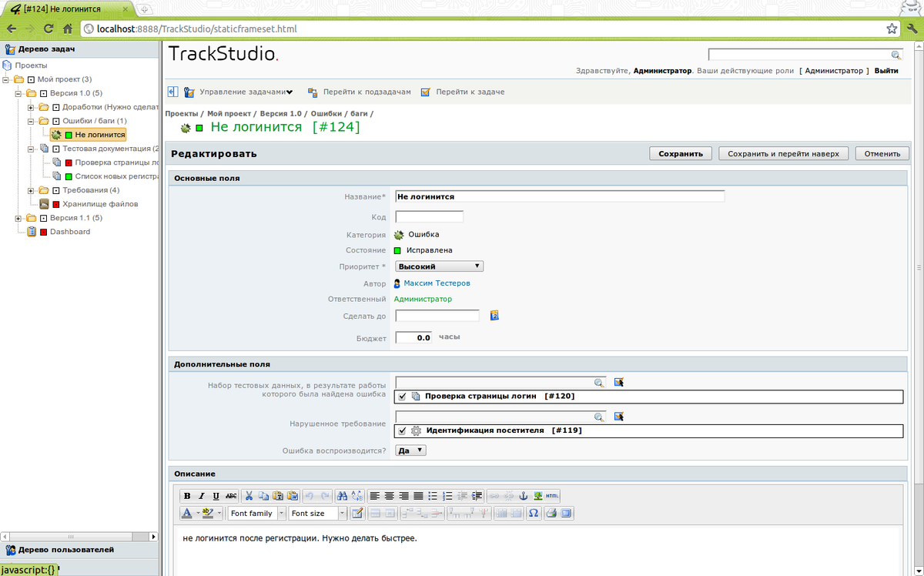Select 'Хранилище файлов' in task tree
The width and height of the screenshot is (924, 576).
[x=100, y=204]
